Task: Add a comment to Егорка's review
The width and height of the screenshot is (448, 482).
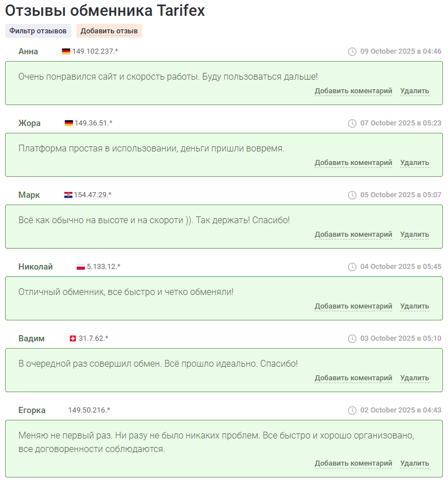Action: 353,463
